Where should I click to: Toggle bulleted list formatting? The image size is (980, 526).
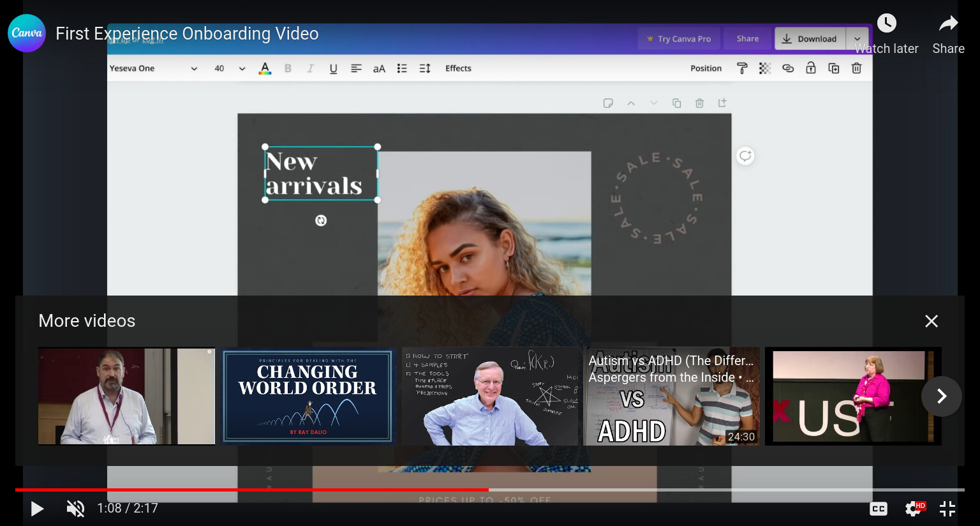click(x=402, y=68)
